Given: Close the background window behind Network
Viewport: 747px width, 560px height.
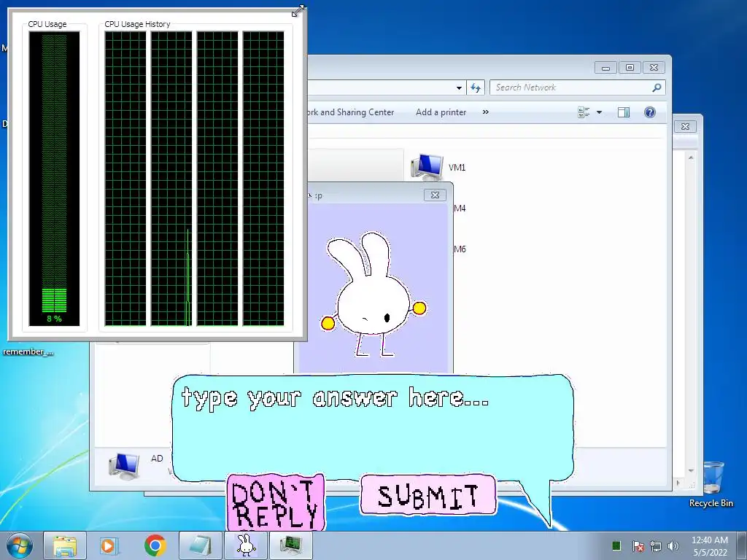Looking at the screenshot, I should 685,126.
